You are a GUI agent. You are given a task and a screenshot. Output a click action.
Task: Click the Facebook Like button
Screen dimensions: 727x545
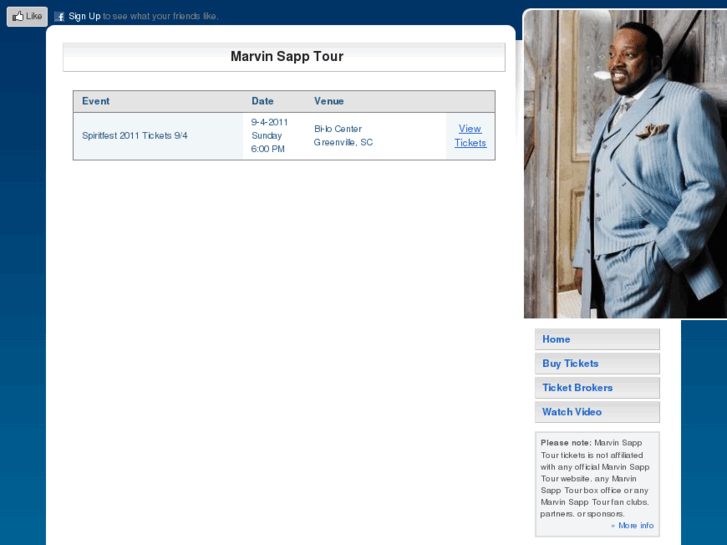click(27, 17)
